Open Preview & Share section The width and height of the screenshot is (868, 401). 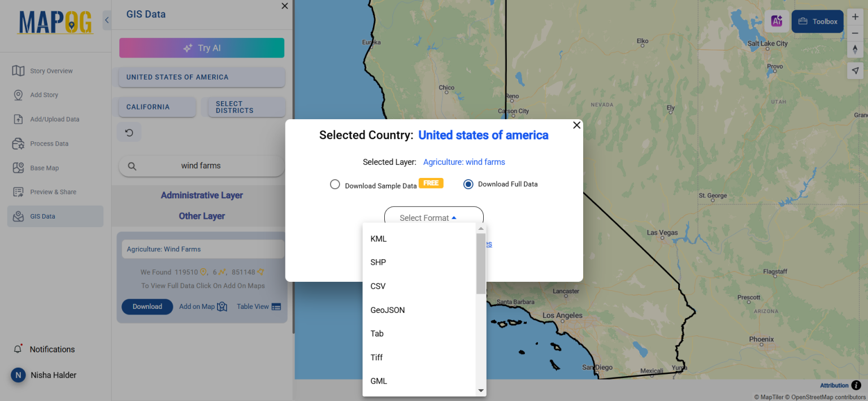55,191
